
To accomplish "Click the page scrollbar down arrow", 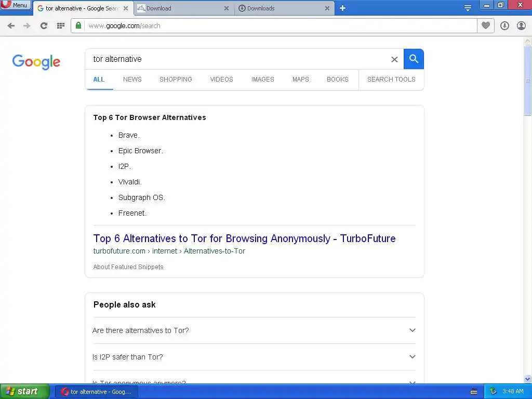I will pyautogui.click(x=528, y=379).
